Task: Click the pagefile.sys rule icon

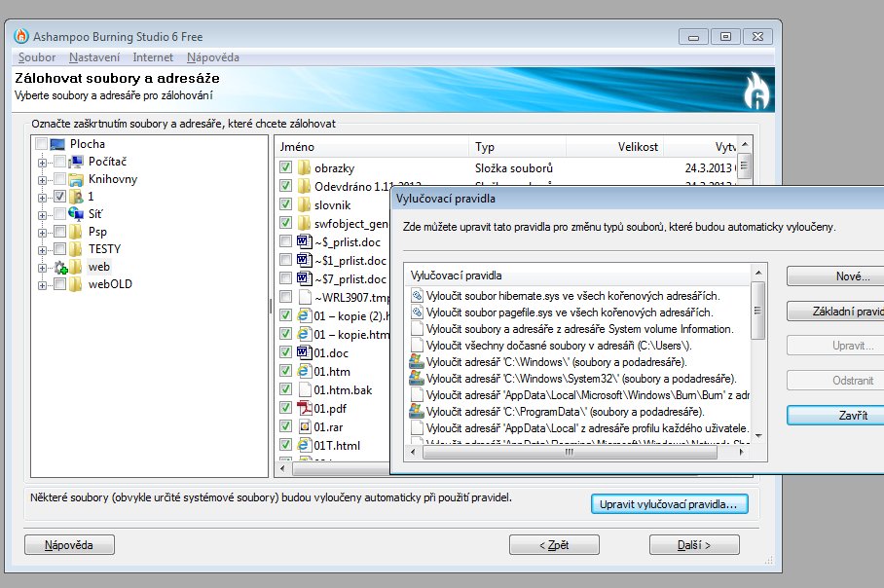Action: point(418,312)
